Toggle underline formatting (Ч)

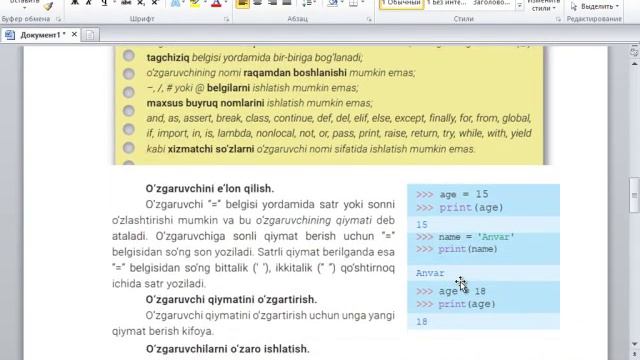pos(104,3)
